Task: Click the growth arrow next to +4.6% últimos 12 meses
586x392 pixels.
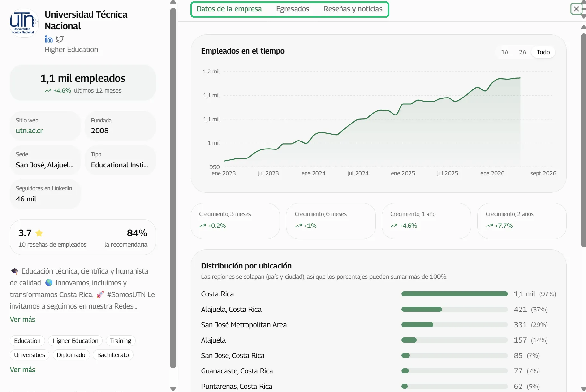Action: [x=48, y=91]
